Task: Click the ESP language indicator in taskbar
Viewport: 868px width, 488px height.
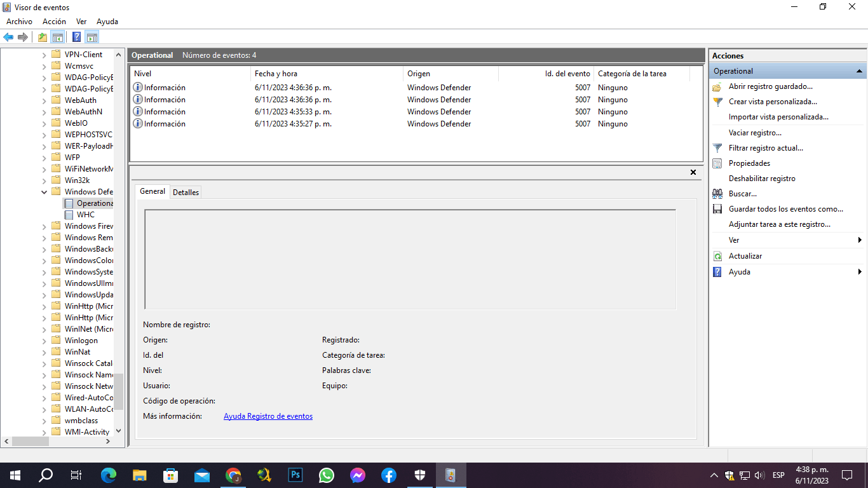Action: click(778, 475)
